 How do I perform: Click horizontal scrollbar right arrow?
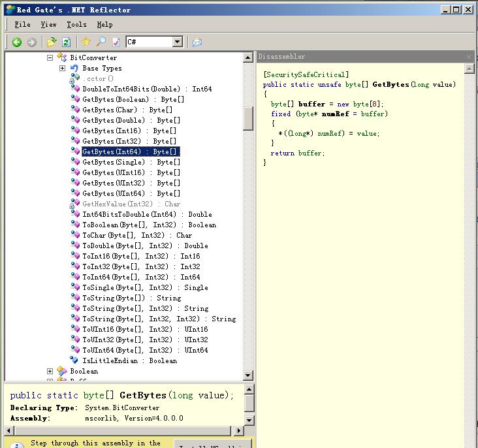(239, 430)
